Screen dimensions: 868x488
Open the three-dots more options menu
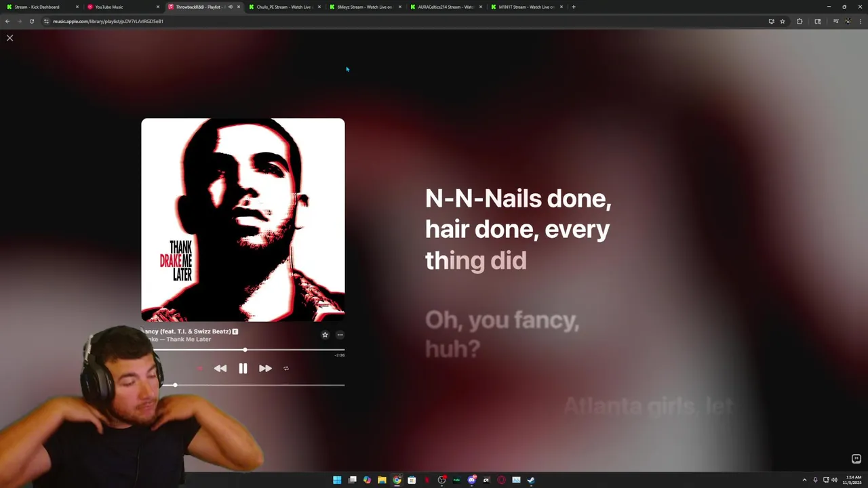coord(340,335)
